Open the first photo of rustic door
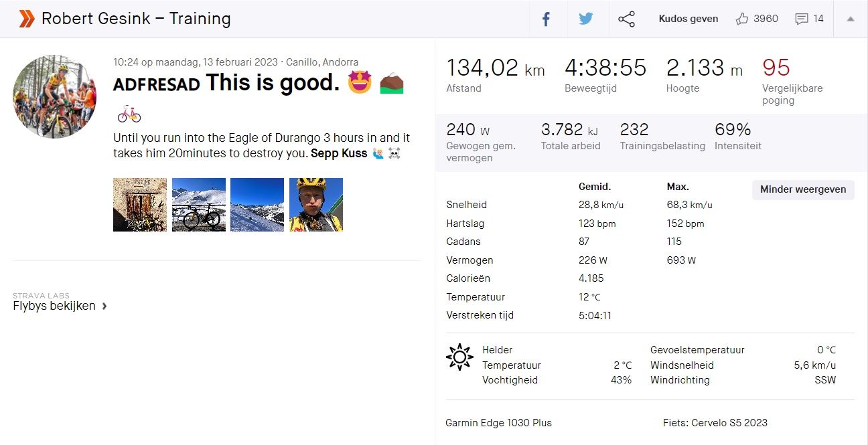This screenshot has height=445, width=868. (x=140, y=205)
